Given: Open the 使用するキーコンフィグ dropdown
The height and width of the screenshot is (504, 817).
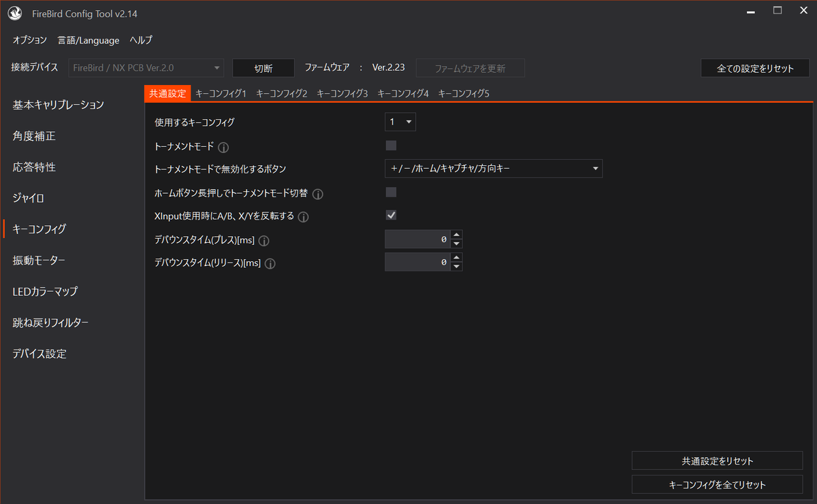Looking at the screenshot, I should [400, 122].
